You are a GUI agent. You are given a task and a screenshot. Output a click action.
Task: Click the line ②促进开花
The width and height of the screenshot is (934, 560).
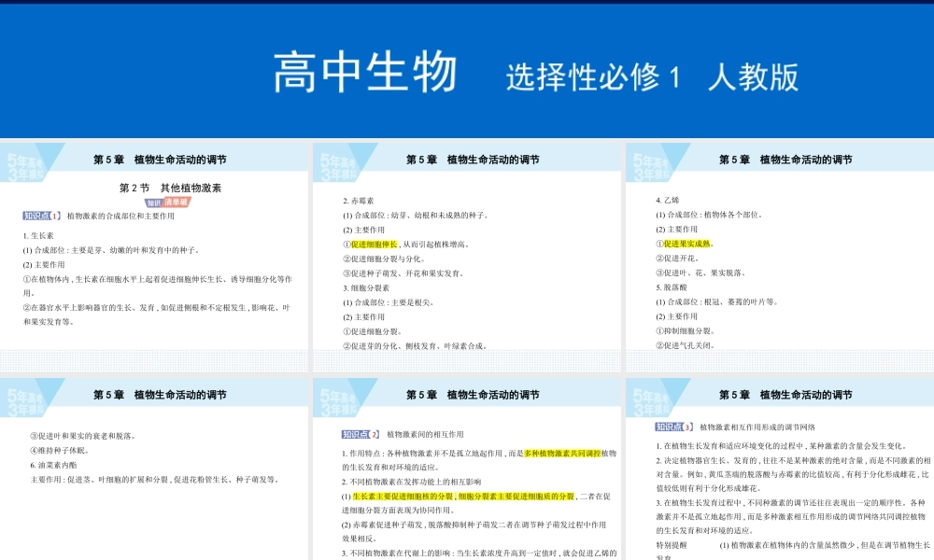pyautogui.click(x=677, y=259)
